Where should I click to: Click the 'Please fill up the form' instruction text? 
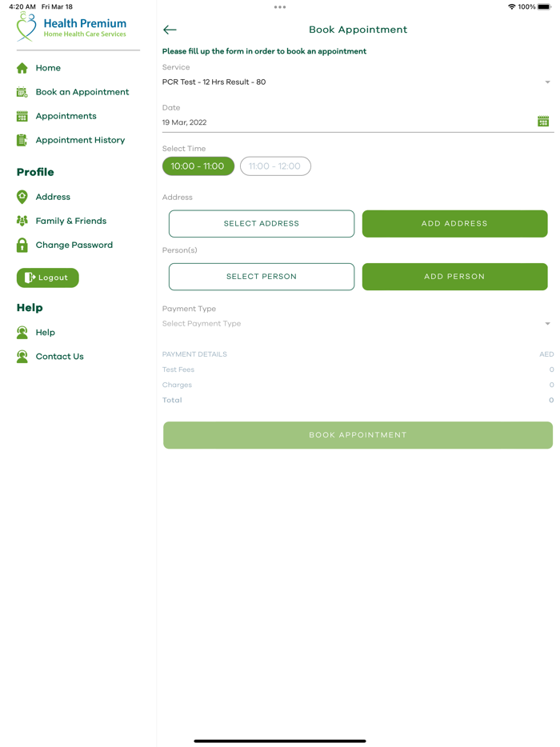click(264, 51)
